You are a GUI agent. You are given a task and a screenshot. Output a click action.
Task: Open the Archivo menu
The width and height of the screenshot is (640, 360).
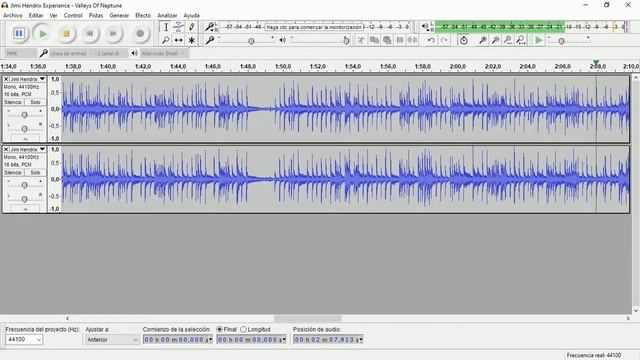pyautogui.click(x=13, y=15)
